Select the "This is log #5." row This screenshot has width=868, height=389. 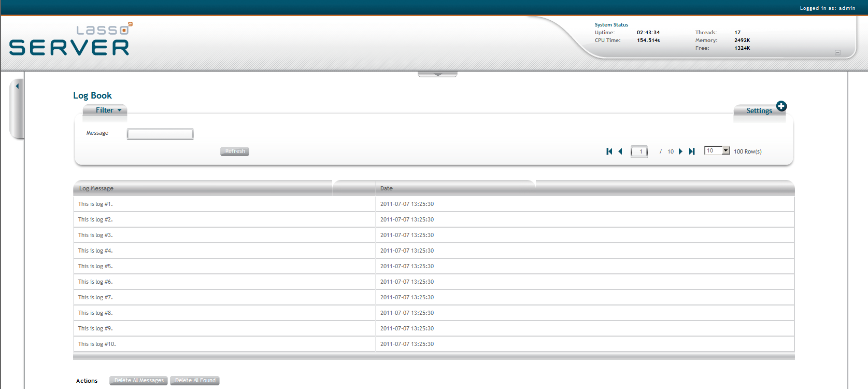(95, 266)
